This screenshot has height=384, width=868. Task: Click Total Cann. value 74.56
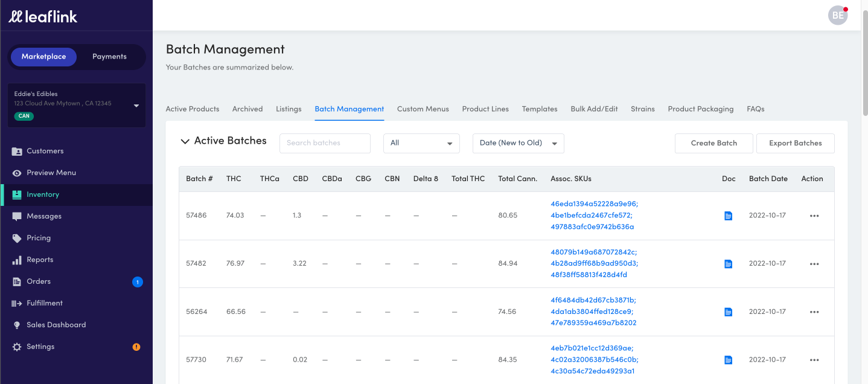(x=507, y=312)
